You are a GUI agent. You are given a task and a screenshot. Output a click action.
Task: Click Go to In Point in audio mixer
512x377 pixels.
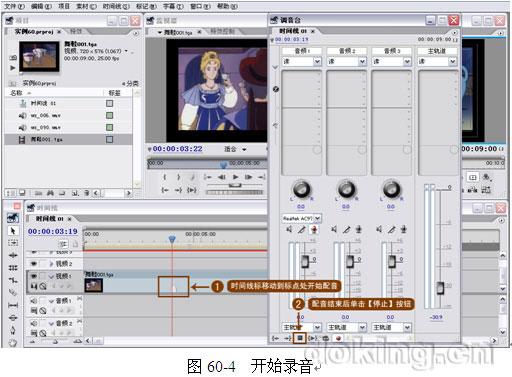[x=275, y=338]
